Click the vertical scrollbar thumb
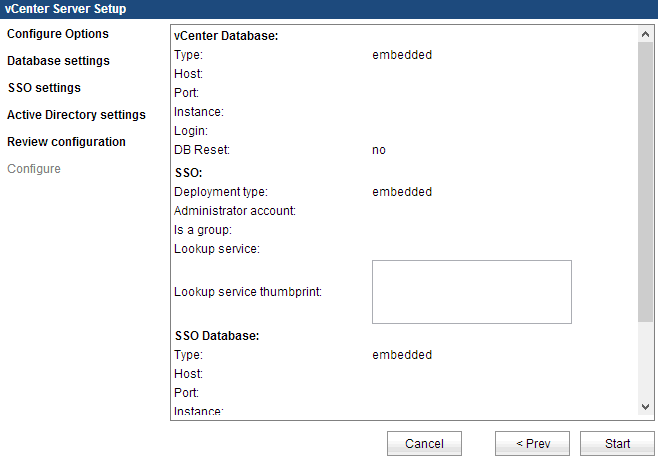 click(x=645, y=182)
